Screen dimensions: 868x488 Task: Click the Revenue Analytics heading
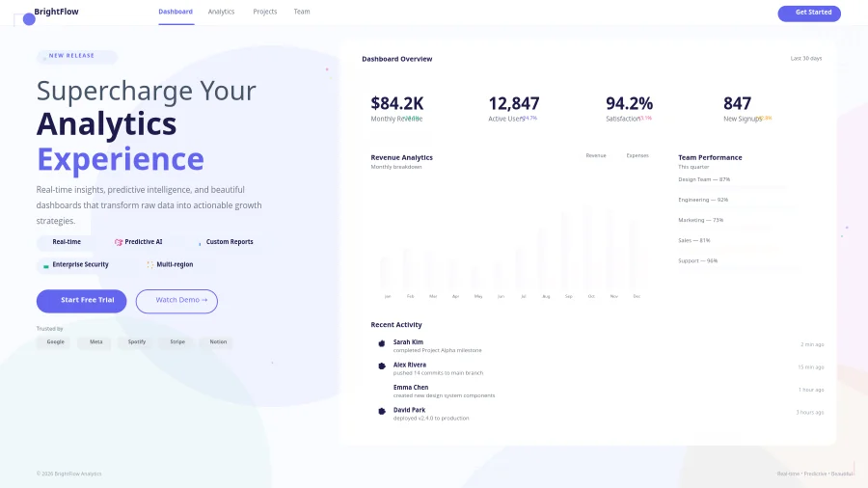pos(402,158)
